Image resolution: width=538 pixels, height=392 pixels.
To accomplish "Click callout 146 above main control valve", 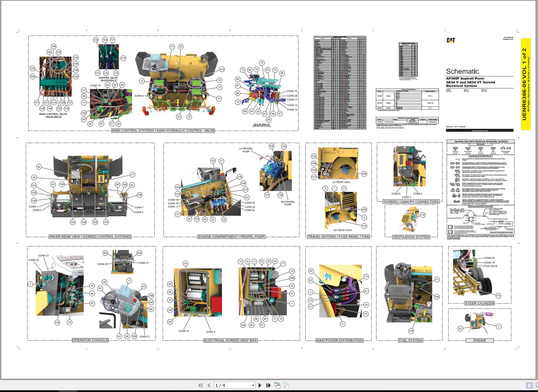I will (53, 46).
